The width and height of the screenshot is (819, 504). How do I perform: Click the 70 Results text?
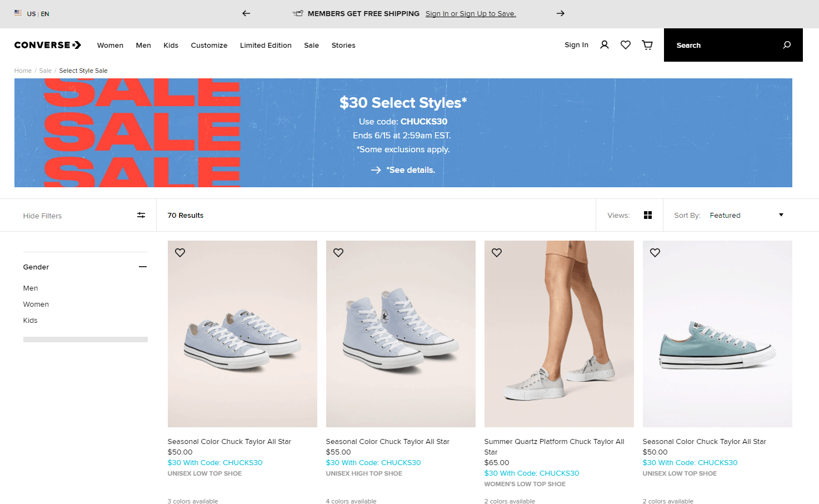186,215
